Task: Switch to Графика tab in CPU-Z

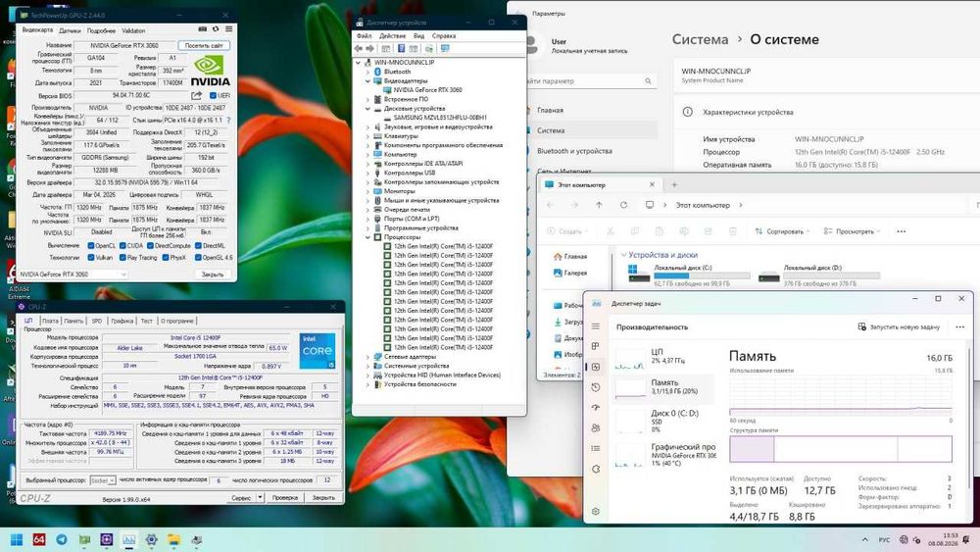Action: coord(122,321)
